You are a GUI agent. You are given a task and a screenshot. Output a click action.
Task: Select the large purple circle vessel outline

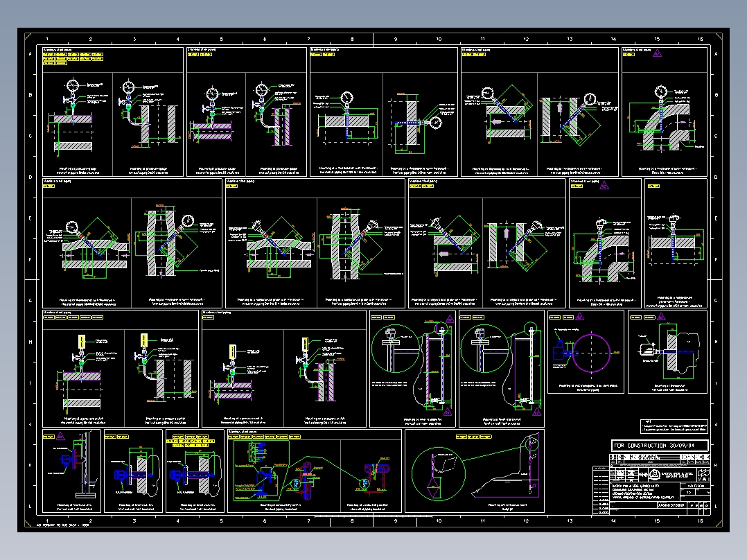(x=591, y=353)
